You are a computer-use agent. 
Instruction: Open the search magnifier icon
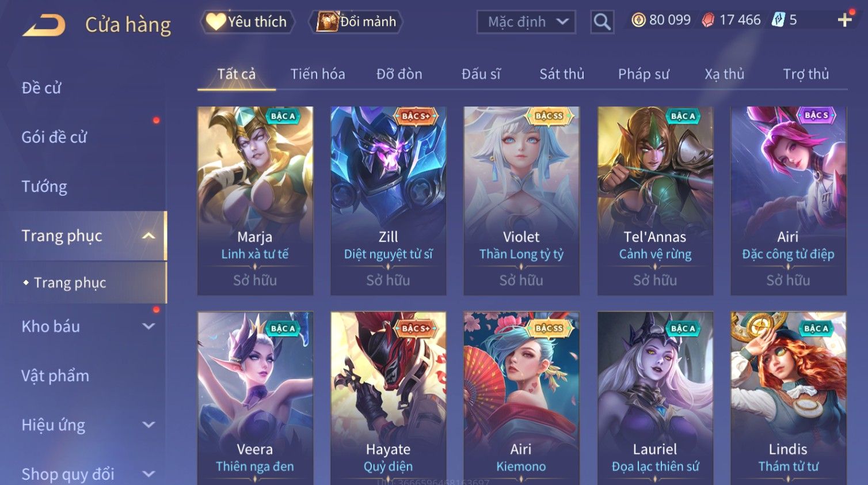602,22
